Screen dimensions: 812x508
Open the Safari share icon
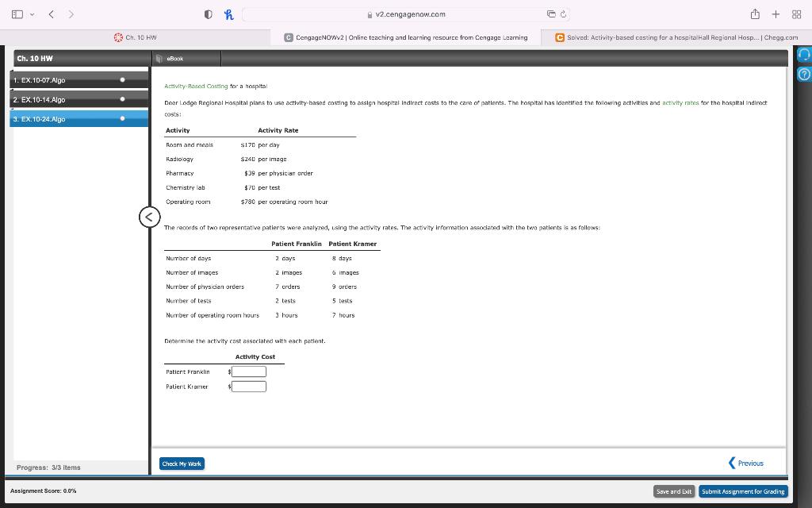click(755, 14)
